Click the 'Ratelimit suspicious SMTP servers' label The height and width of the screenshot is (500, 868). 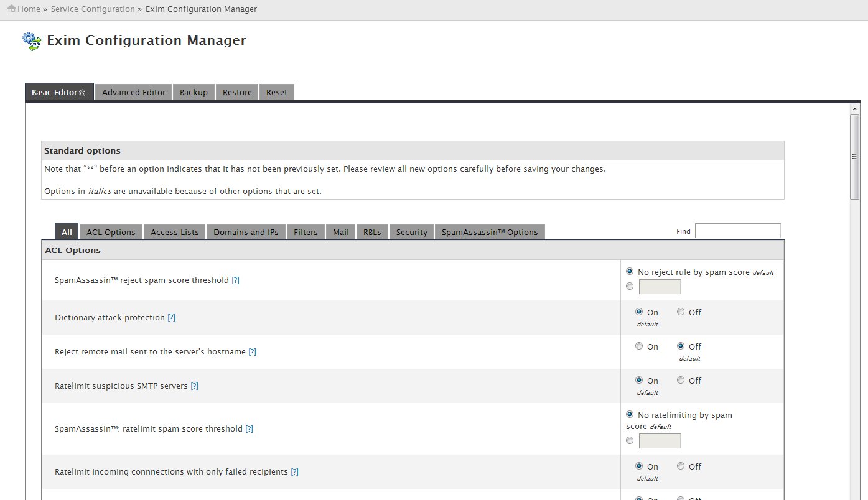point(121,386)
